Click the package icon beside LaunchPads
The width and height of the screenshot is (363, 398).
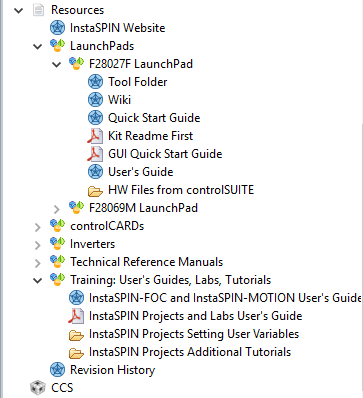[57, 46]
